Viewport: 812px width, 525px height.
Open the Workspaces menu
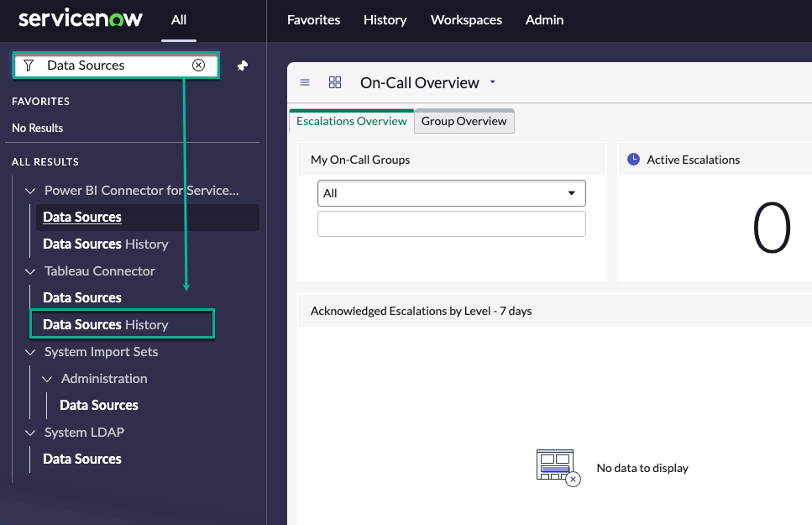[466, 19]
